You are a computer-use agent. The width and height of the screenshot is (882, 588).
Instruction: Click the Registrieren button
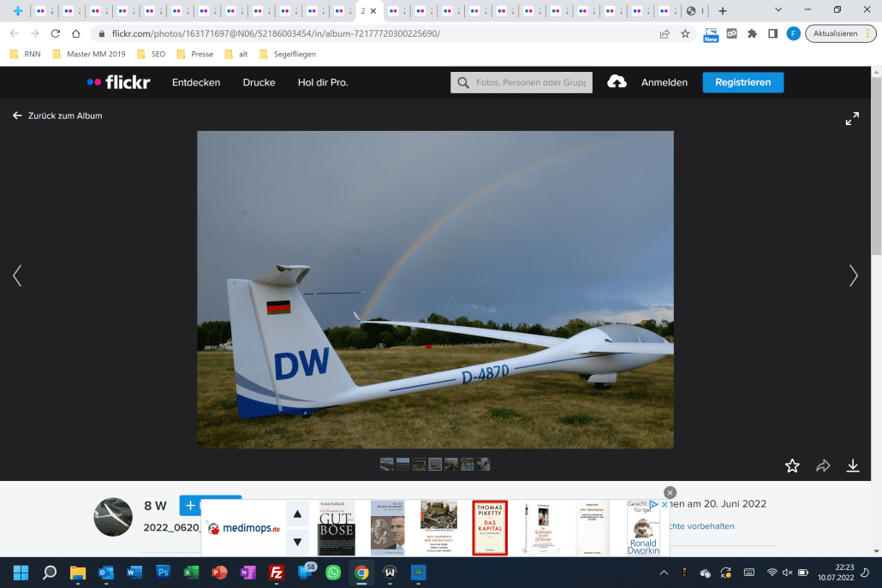point(742,82)
